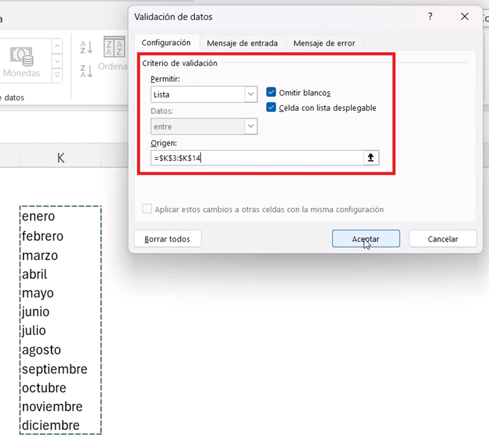Select the cell containing marzo
The image size is (489, 448).
(x=61, y=255)
